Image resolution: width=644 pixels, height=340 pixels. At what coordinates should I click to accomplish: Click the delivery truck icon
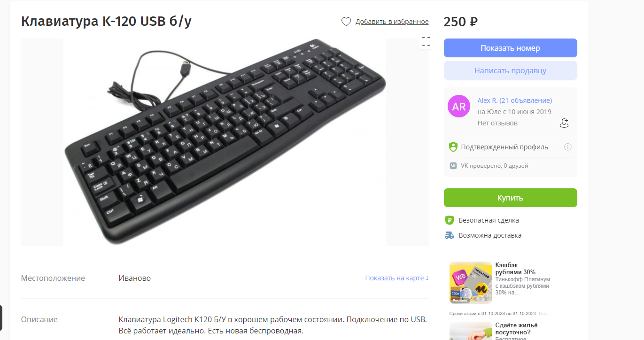450,235
